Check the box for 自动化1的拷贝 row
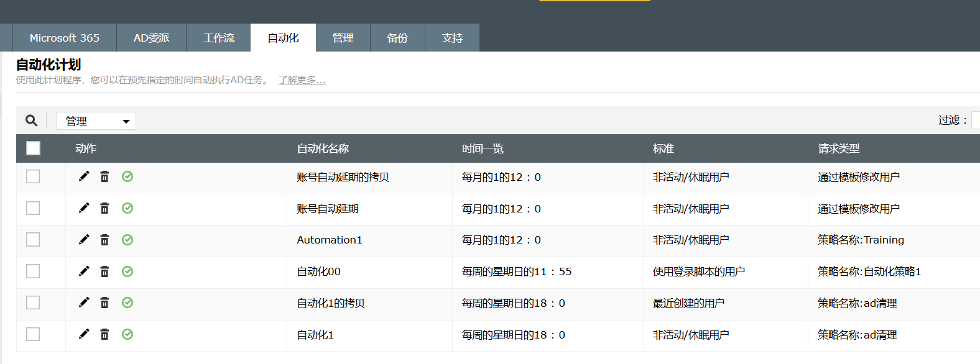This screenshot has height=364, width=980. (33, 303)
